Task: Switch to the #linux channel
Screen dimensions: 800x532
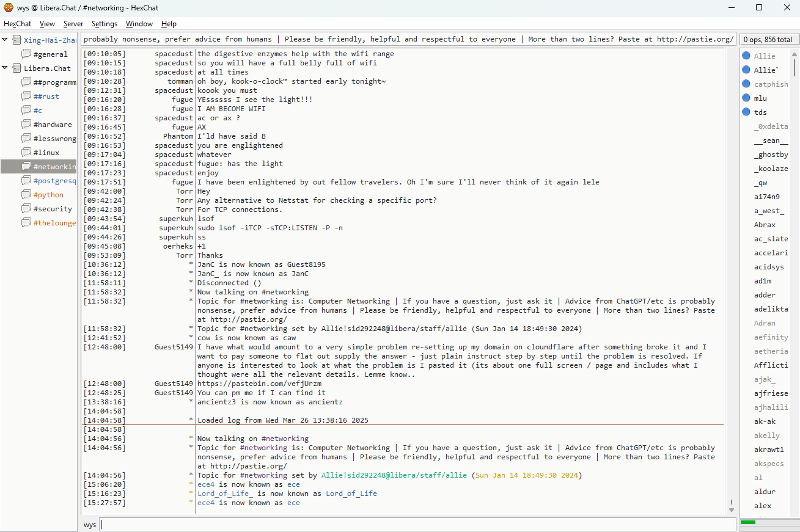Action: [x=46, y=153]
